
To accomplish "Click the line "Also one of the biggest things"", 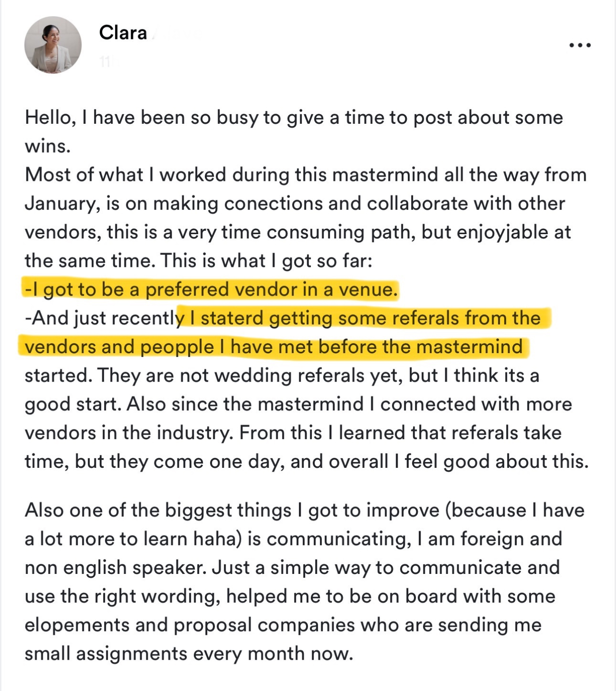I will tap(305, 510).
